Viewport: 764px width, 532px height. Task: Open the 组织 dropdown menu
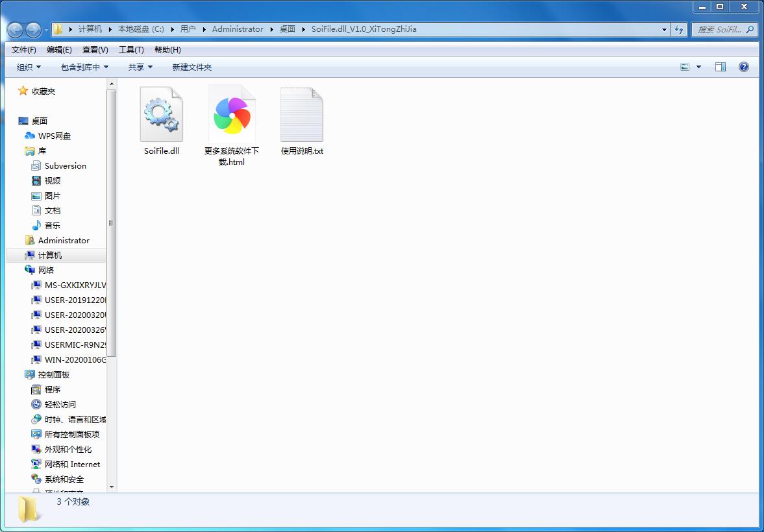[x=29, y=67]
